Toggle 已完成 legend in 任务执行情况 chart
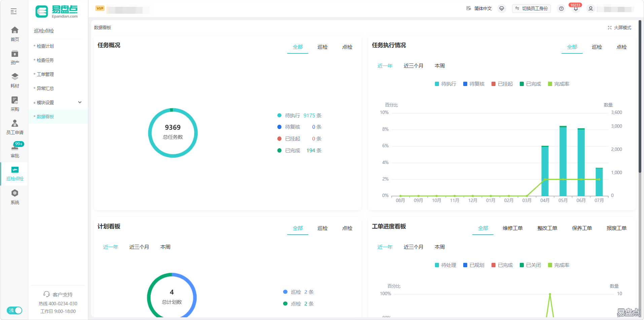 (x=530, y=84)
